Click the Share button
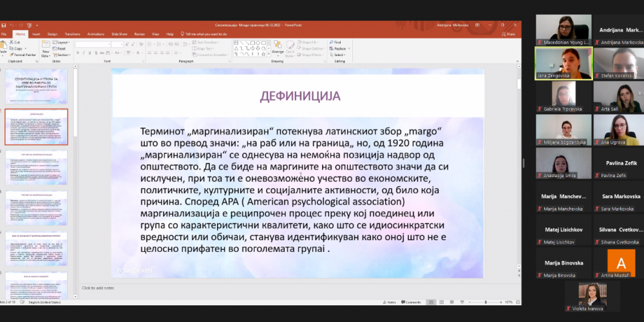This screenshot has width=644, height=322. (509, 33)
